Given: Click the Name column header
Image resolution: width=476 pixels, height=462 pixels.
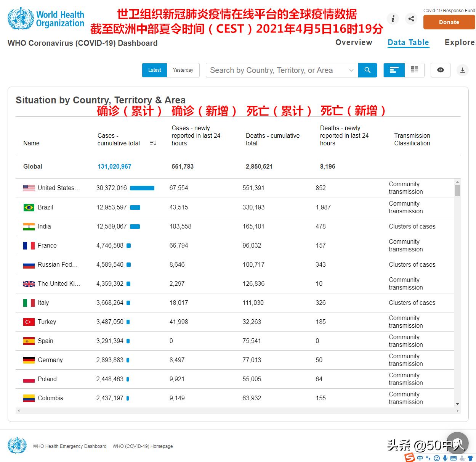Looking at the screenshot, I should [x=31, y=143].
